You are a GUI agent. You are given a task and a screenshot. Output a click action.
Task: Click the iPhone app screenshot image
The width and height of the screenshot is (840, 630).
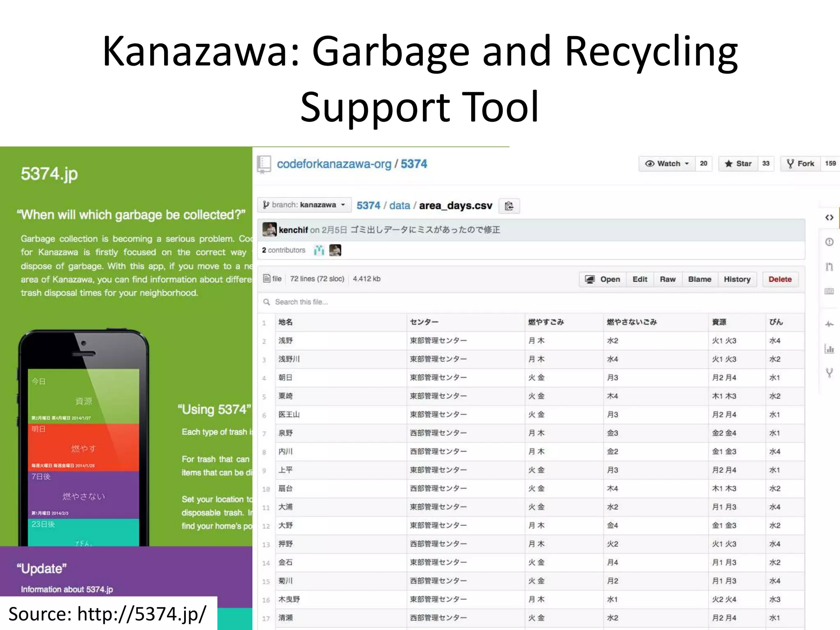(83, 438)
